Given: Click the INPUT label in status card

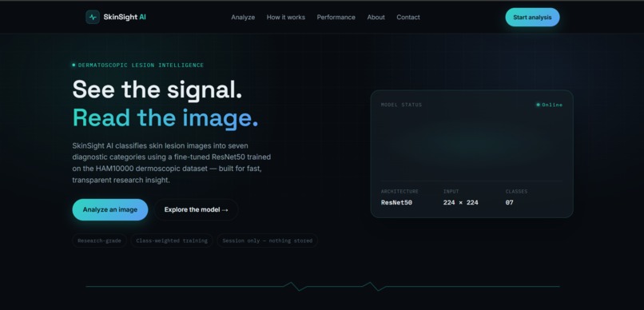Looking at the screenshot, I should point(451,191).
